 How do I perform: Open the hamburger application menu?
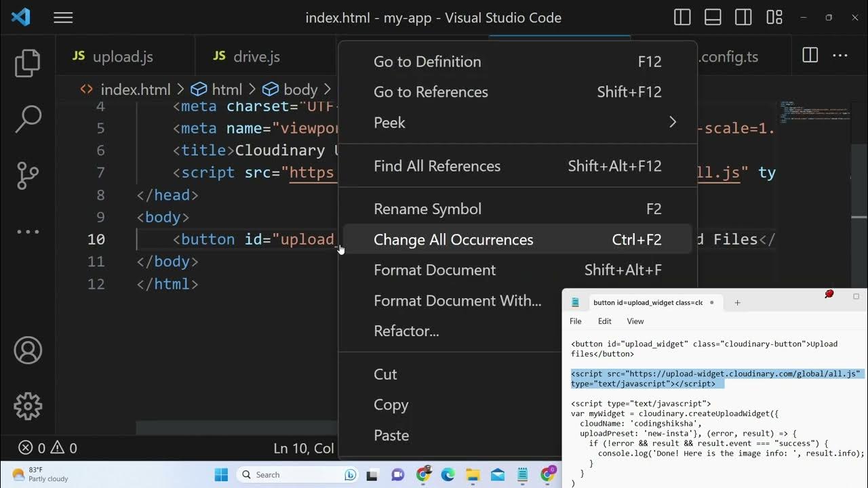point(63,18)
